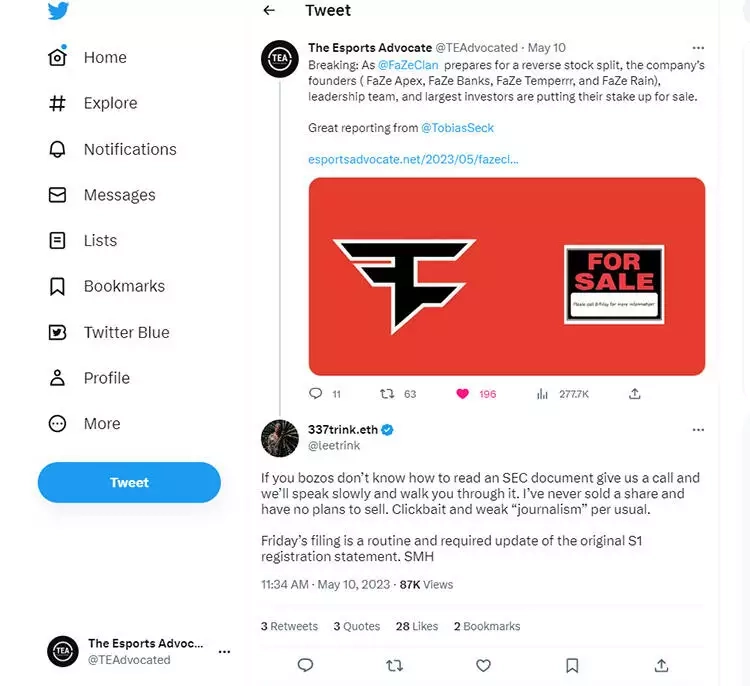Open the esportsadvocate.net article link
This screenshot has height=686, width=750.
click(x=413, y=159)
